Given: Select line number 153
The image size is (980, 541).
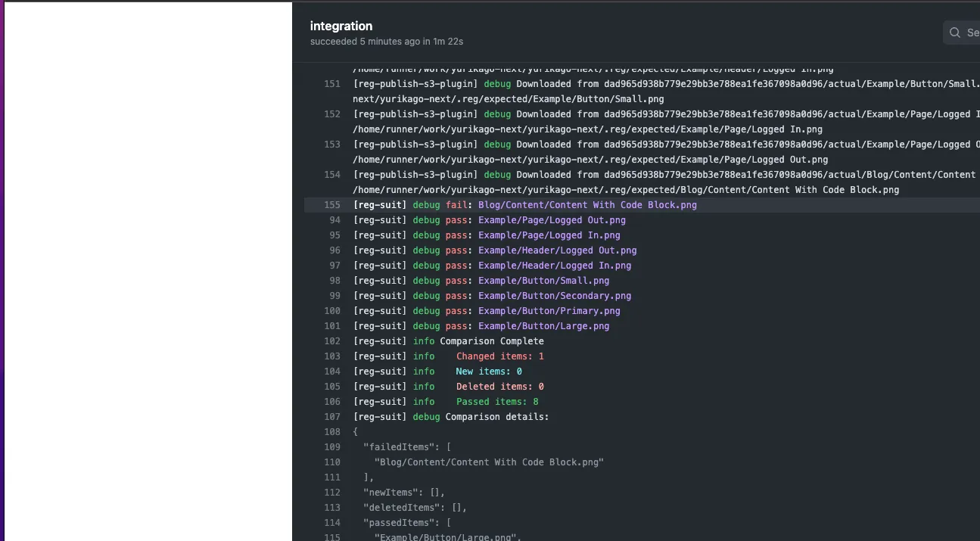Looking at the screenshot, I should coord(331,145).
